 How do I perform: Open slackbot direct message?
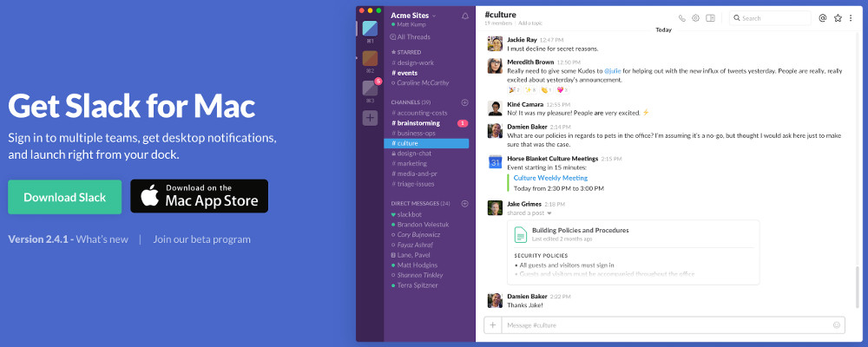[406, 214]
